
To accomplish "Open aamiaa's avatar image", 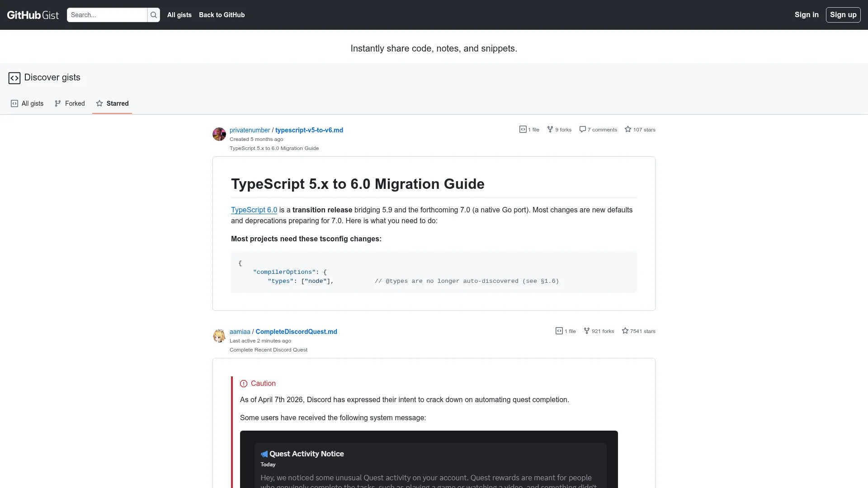I will pyautogui.click(x=219, y=336).
